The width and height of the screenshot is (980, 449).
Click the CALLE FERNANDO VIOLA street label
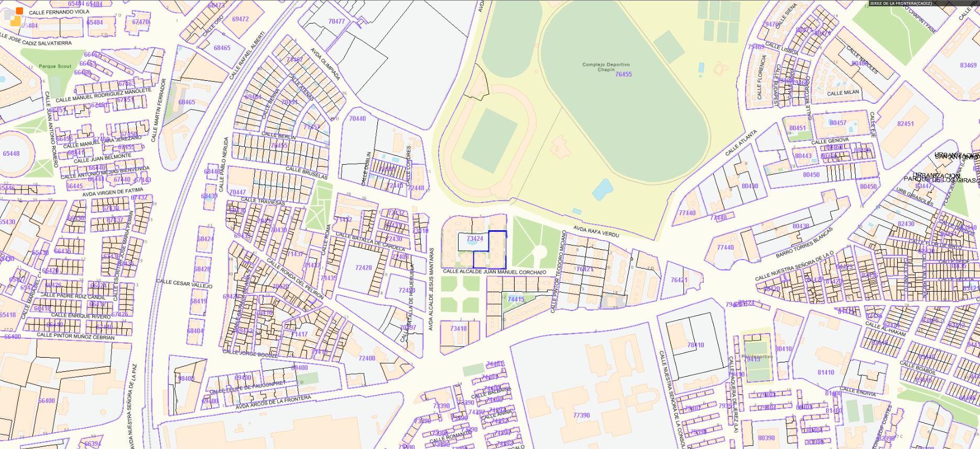59,12
